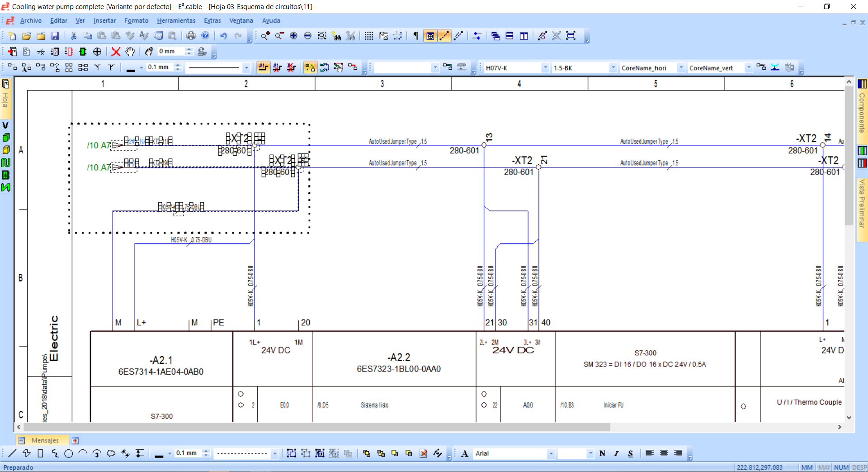The image size is (868, 472).
Task: Open the empty combo box left of H07V-K
Action: coord(435,67)
